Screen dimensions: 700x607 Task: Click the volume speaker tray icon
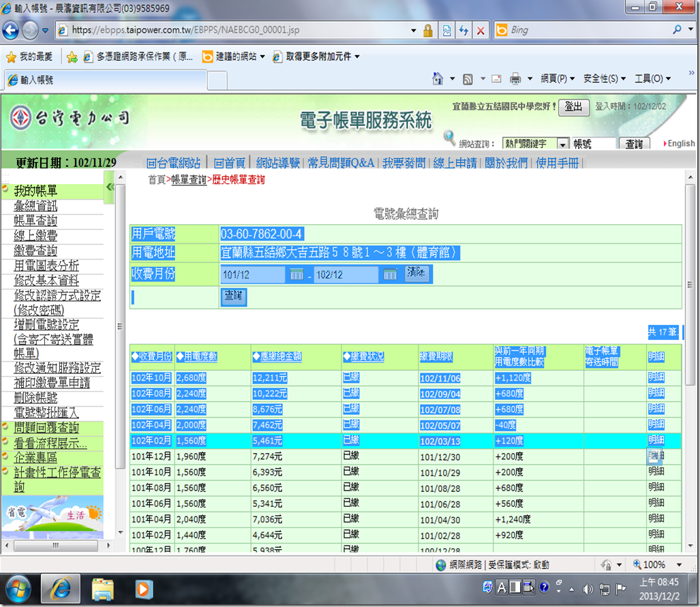[588, 589]
